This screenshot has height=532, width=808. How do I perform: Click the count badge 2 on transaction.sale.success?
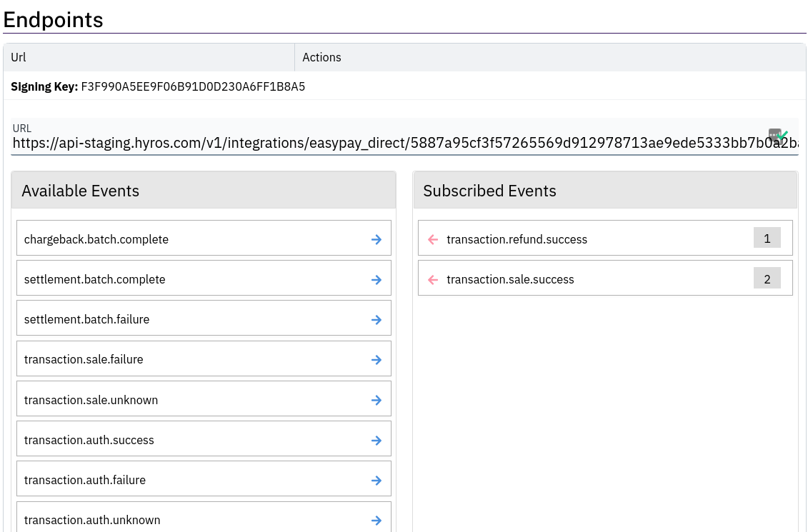click(767, 278)
